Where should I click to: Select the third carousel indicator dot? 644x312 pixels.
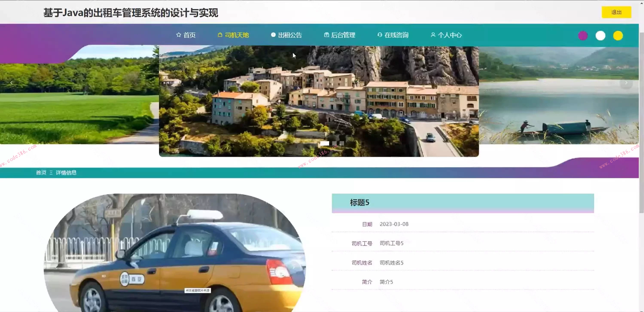point(342,143)
